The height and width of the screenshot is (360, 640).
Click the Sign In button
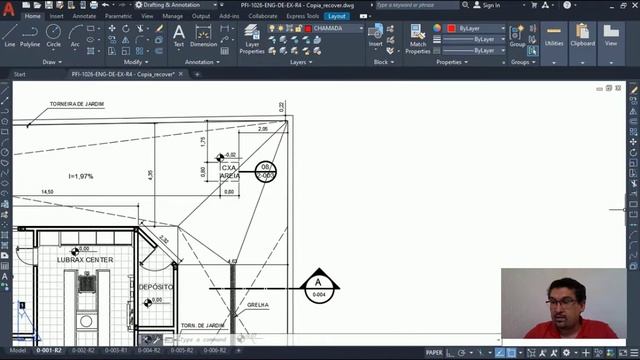click(487, 5)
